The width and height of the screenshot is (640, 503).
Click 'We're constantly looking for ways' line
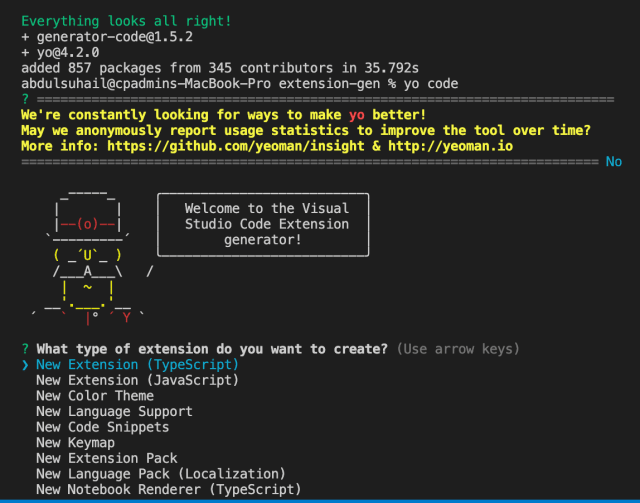pyautogui.click(x=223, y=115)
